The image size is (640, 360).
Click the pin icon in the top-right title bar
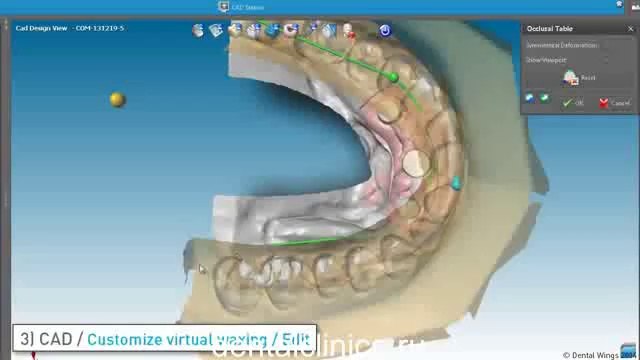(x=619, y=4)
